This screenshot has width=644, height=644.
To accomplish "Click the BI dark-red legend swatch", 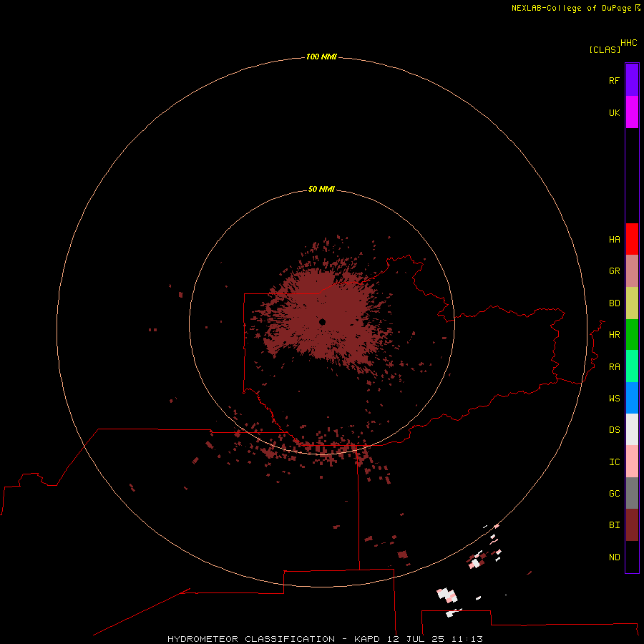I will pyautogui.click(x=632, y=525).
